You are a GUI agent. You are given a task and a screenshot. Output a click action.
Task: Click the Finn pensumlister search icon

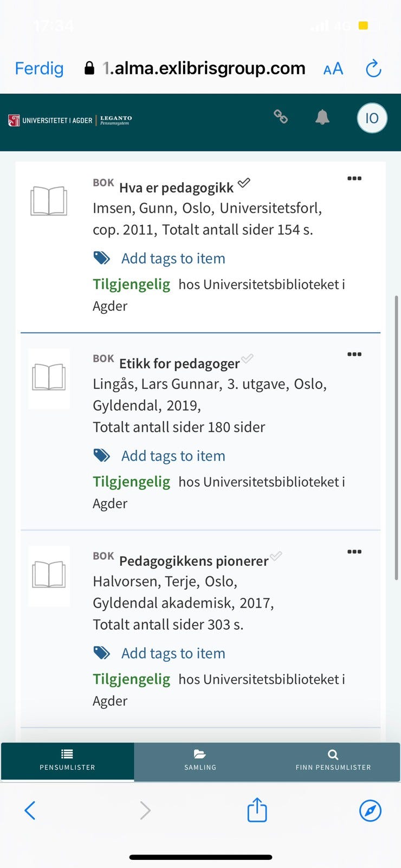tap(332, 754)
